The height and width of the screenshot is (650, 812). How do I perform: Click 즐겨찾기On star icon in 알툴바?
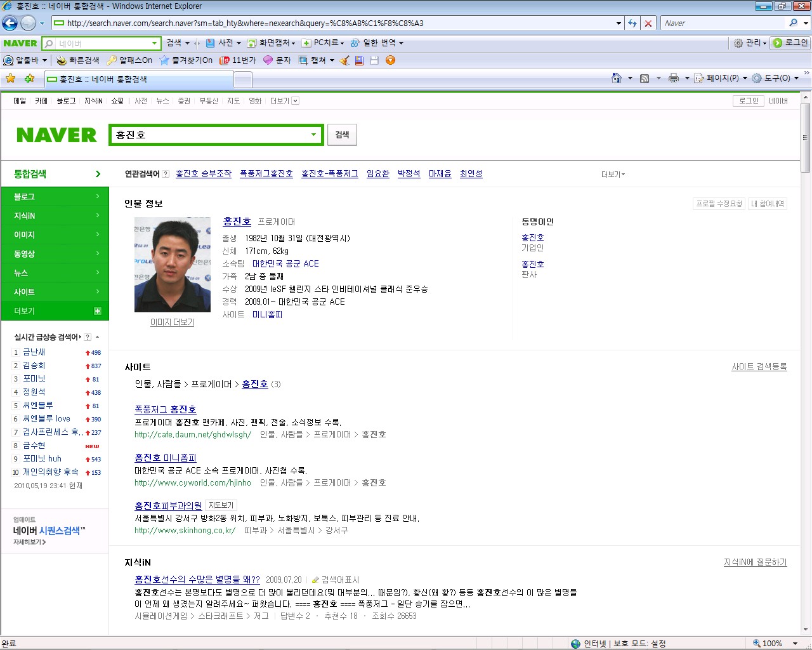point(186,60)
